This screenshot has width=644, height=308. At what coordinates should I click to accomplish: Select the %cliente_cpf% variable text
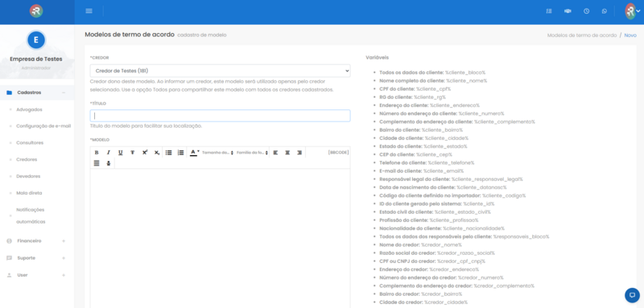click(433, 89)
